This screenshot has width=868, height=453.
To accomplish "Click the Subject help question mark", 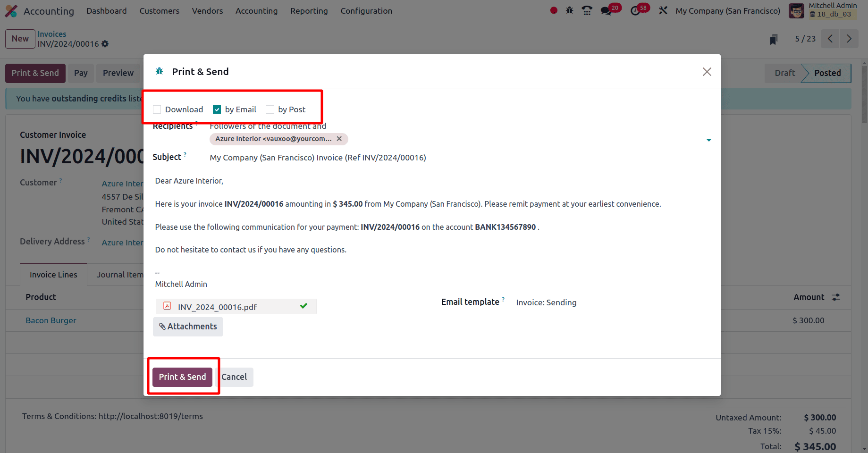I will pos(185,154).
